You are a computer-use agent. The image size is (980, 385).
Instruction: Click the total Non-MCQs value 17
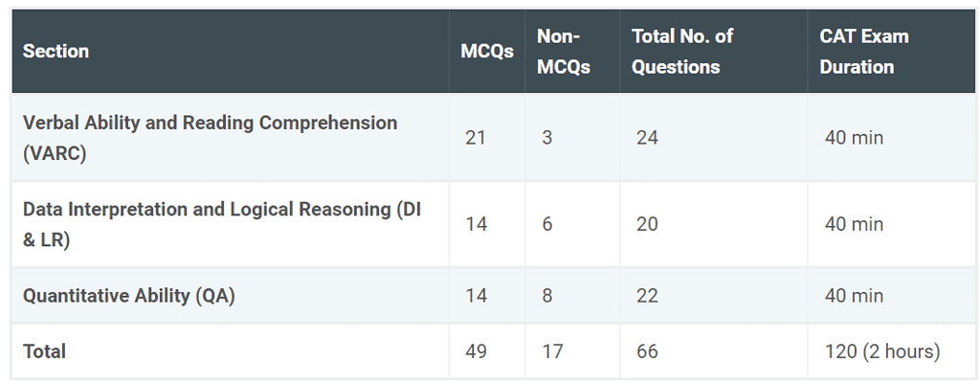[x=552, y=351]
